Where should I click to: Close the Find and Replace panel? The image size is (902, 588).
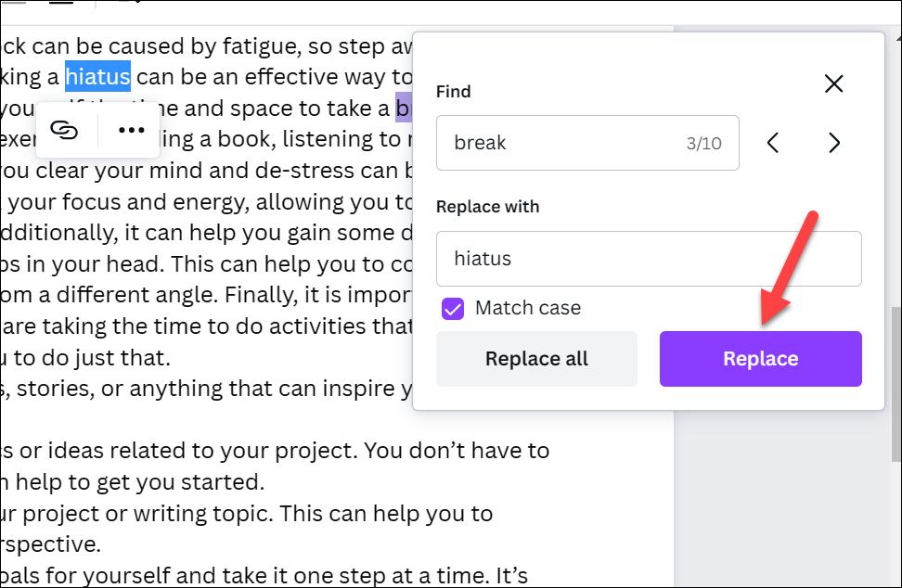[833, 84]
